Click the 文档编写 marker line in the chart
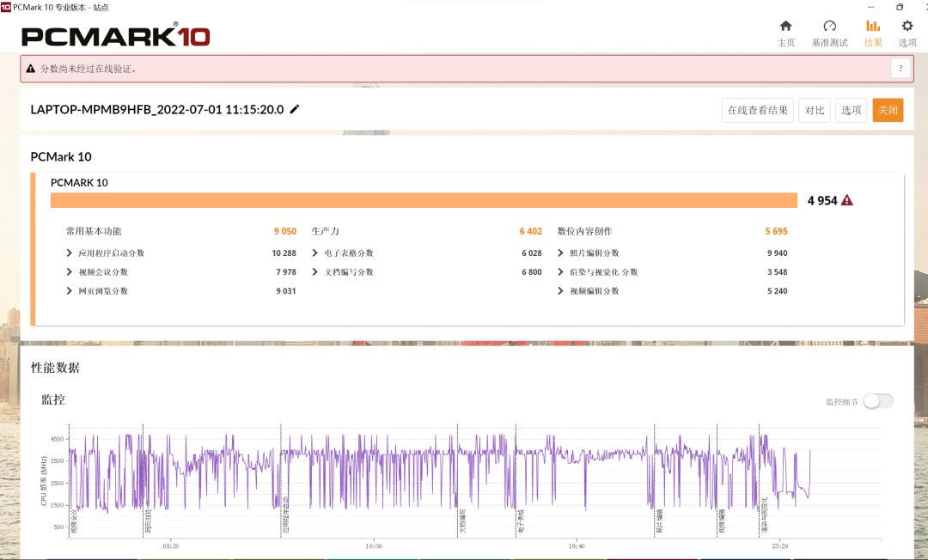This screenshot has width=928, height=560. click(457, 480)
